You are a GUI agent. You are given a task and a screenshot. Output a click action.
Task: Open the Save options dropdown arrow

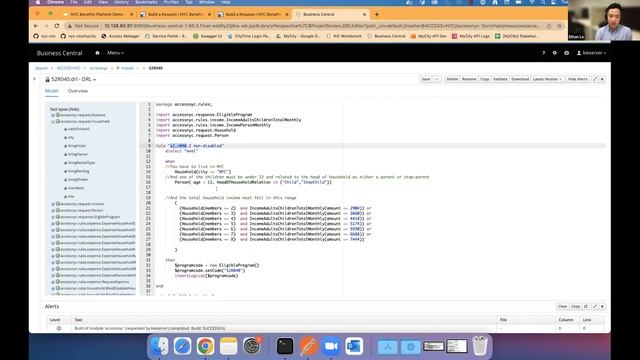[437, 79]
